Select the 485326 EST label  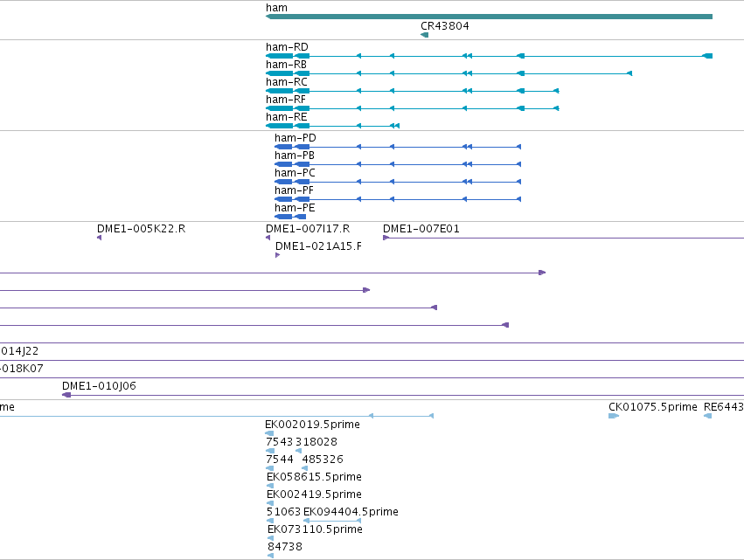pos(323,460)
